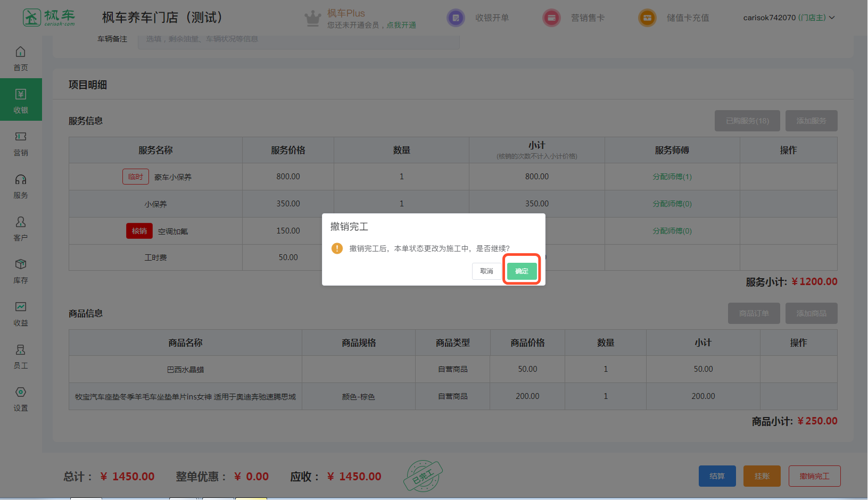Open the 员工 staff sidebar icon

click(20, 350)
